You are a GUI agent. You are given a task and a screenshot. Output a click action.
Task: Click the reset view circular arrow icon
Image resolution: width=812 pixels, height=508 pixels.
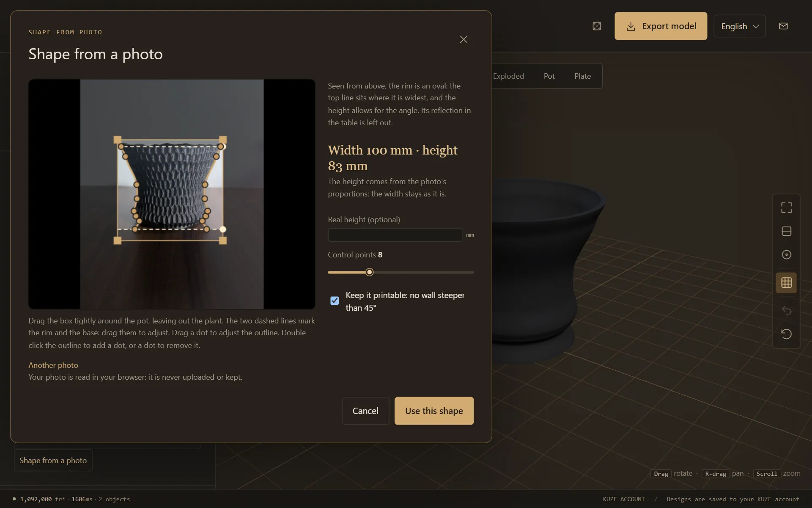(x=786, y=334)
